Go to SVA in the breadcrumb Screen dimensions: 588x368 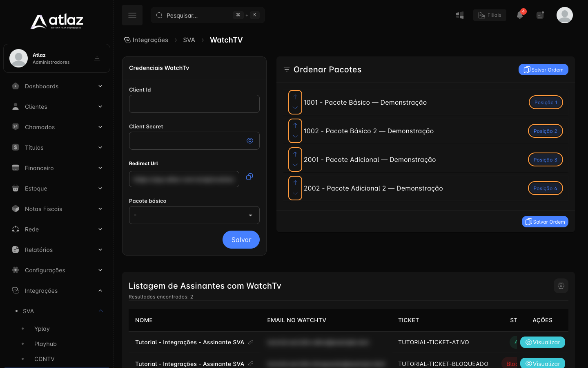coord(189,40)
